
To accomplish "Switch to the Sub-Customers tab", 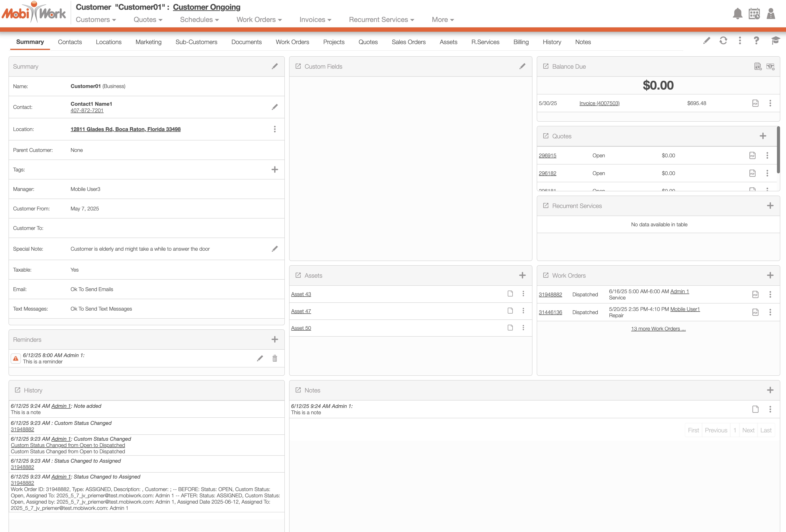I will click(x=196, y=42).
